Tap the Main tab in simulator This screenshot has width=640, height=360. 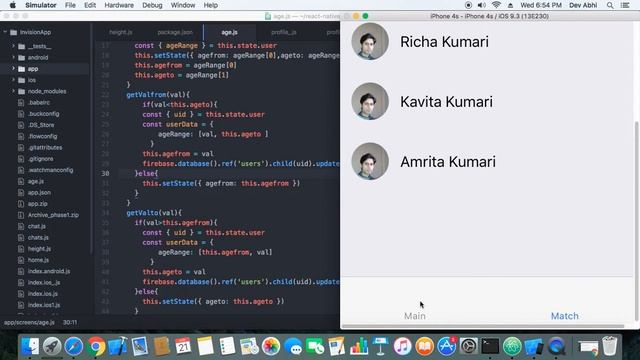tap(415, 316)
